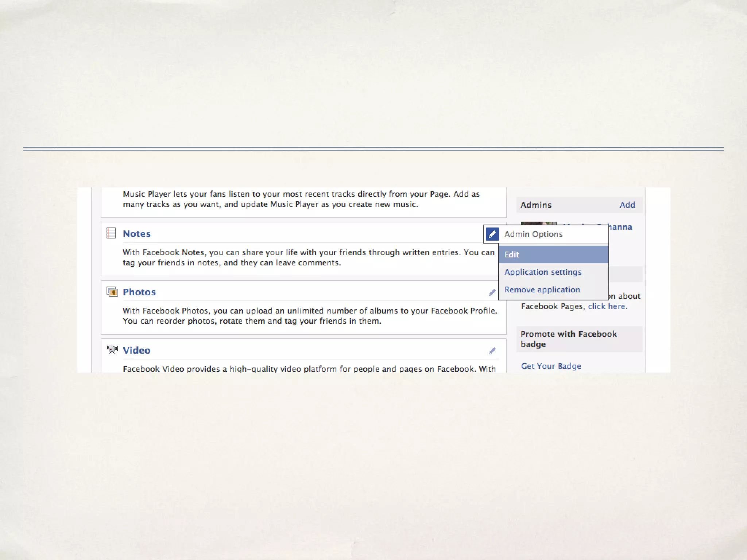
Task: Click the blue pencil icon beside Admin Options
Action: tap(492, 234)
